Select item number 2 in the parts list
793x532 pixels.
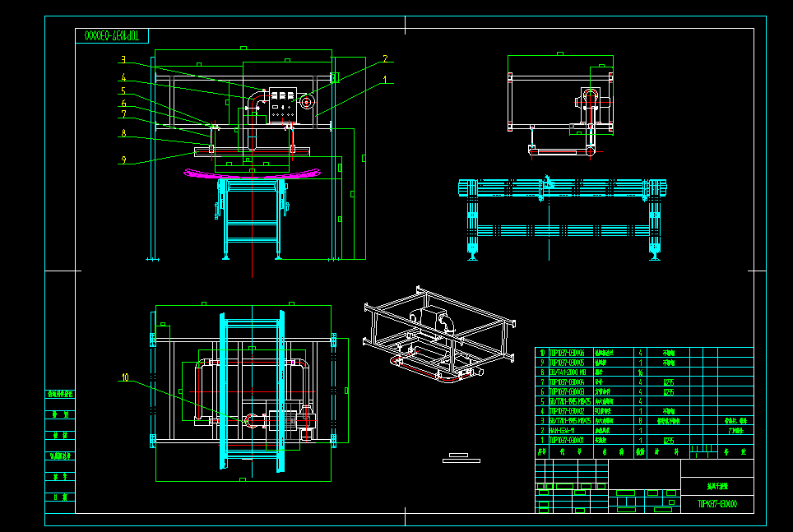(x=542, y=430)
